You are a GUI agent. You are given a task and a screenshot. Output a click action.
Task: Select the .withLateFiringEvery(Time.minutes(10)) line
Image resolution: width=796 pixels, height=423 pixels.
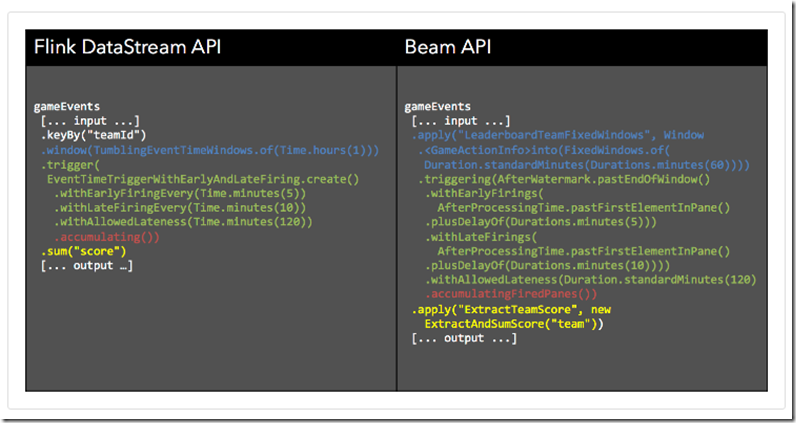(180, 208)
